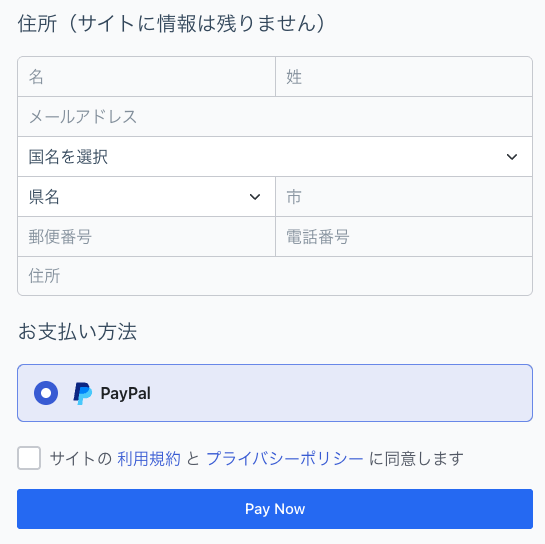The image size is (545, 544).
Task: Expand the 県名 prefecture dropdown
Action: 146,197
